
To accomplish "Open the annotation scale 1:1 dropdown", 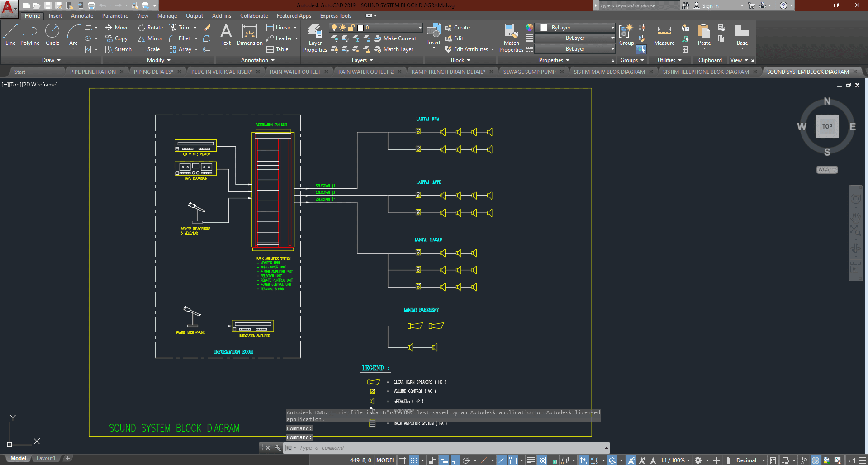I will [x=674, y=460].
